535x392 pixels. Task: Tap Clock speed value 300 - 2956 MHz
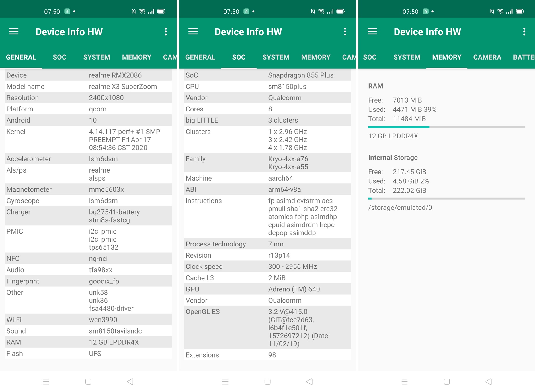[292, 266]
